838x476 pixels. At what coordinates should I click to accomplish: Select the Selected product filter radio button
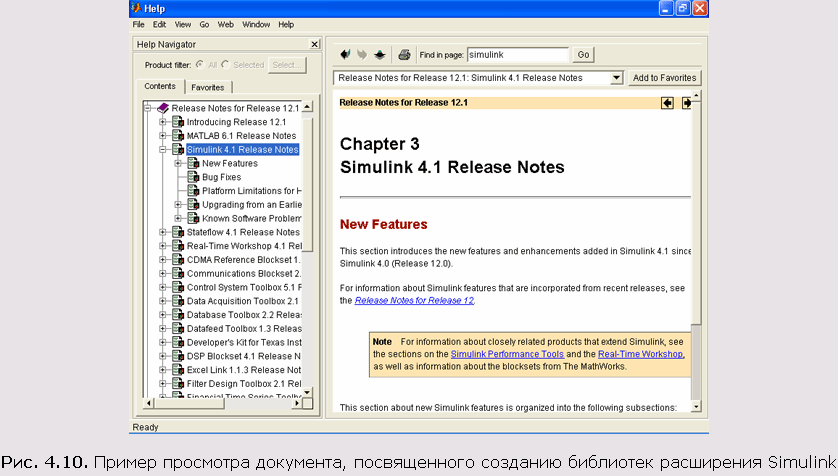[225, 65]
